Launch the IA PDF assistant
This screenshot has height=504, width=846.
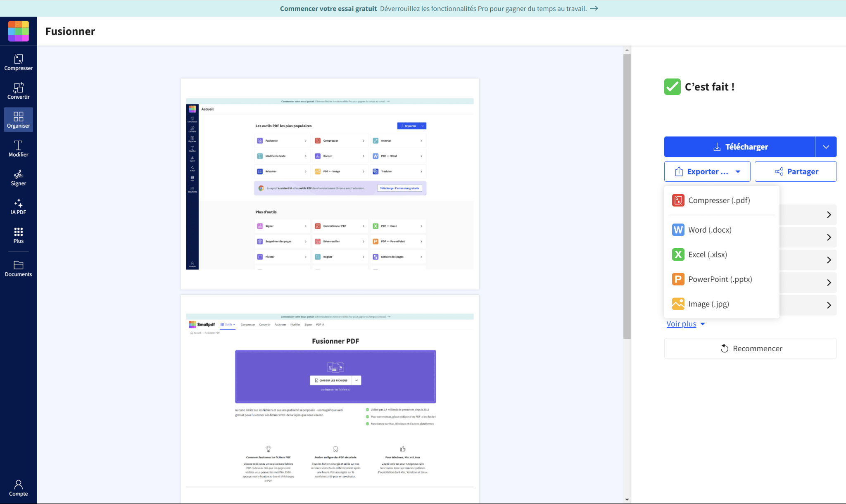coord(18,207)
